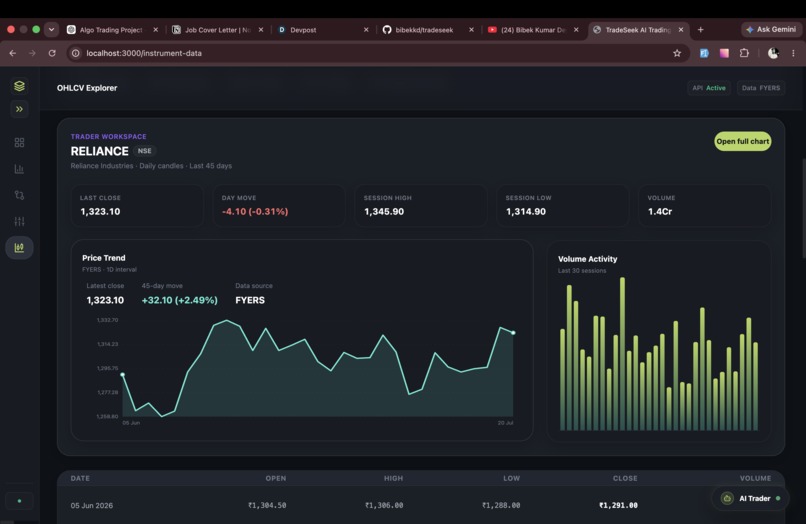This screenshot has height=524, width=806.
Task: Open the dashboard grid icon in sidebar
Action: tap(20, 142)
